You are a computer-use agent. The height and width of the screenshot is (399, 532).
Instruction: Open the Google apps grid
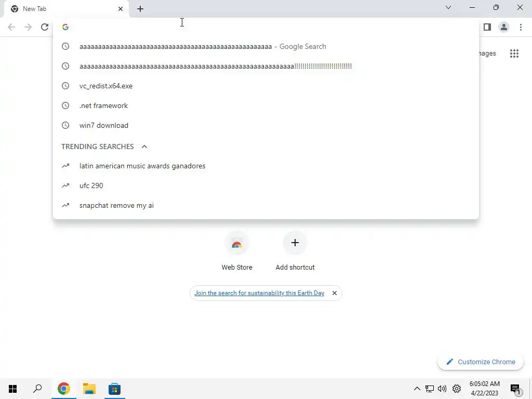point(514,54)
